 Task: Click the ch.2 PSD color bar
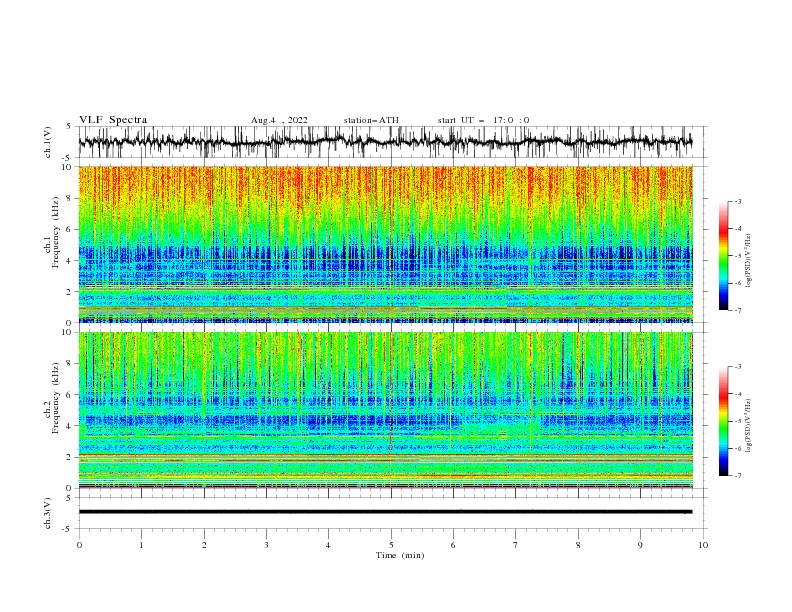(723, 421)
